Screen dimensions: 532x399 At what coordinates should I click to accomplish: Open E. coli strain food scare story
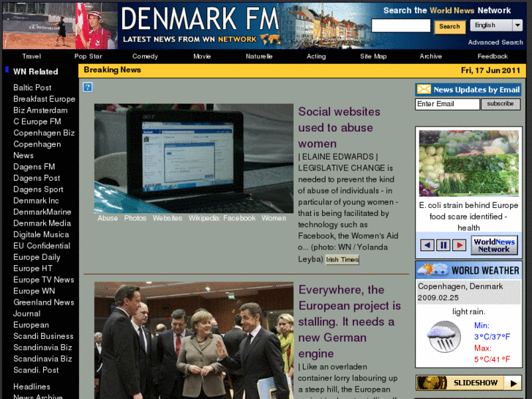468,217
